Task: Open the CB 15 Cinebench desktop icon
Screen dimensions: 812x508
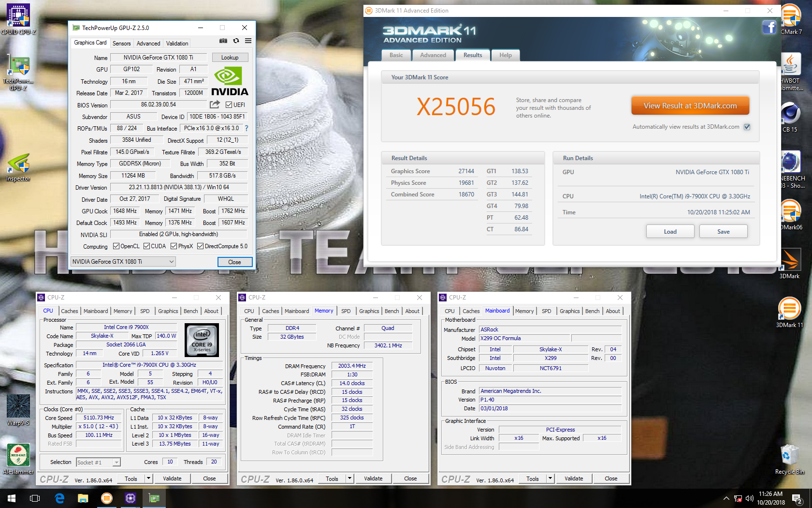Action: coord(790,117)
